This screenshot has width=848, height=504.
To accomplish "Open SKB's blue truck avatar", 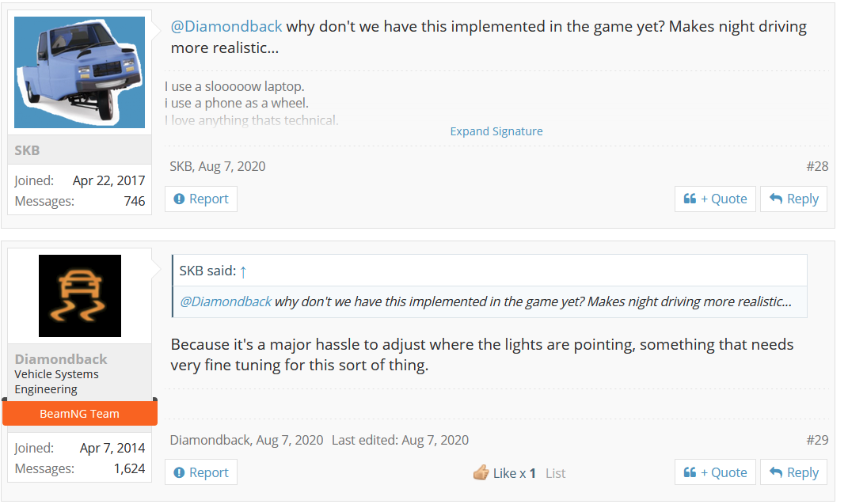I will [79, 72].
